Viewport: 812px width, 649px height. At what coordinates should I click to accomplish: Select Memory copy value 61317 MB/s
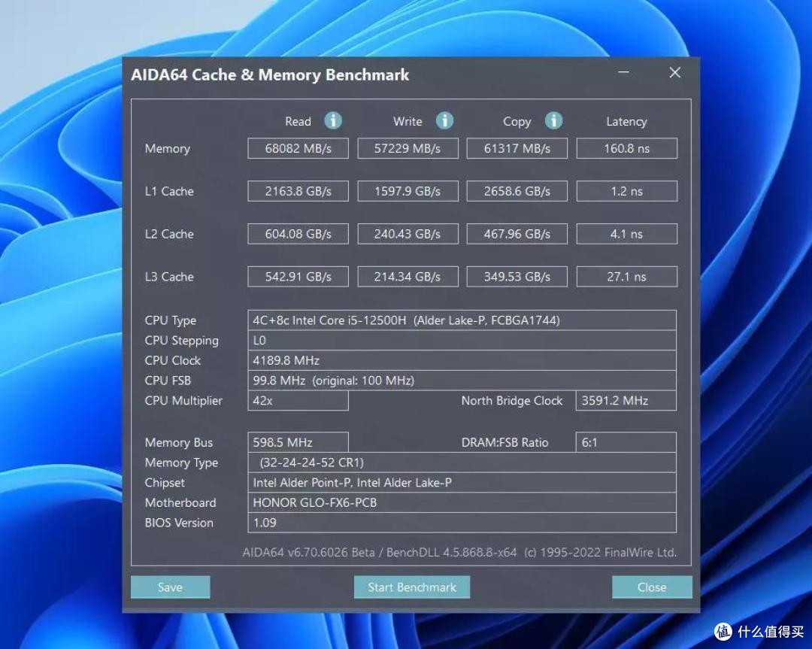pos(517,148)
